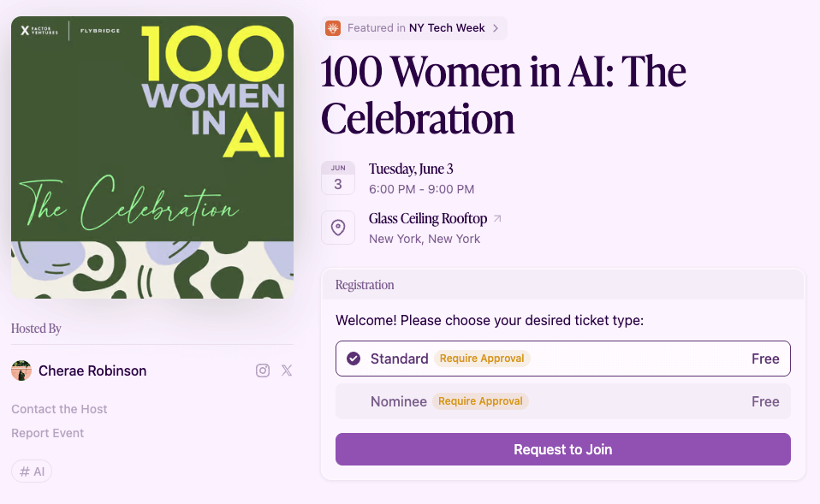Click the Featured in NY Tech Week text
This screenshot has width=820, height=504.
(x=416, y=28)
